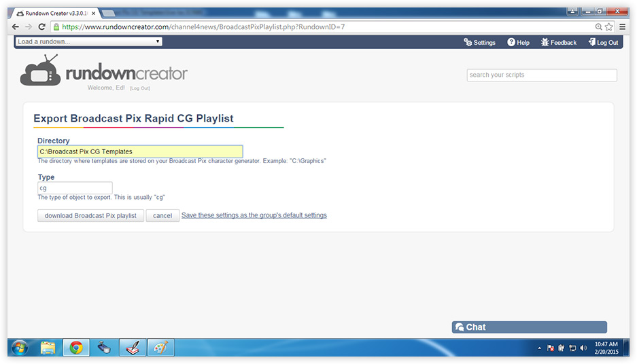The width and height of the screenshot is (637, 364).
Task: Click the small Log Out link beside Welcome
Action: (140, 88)
